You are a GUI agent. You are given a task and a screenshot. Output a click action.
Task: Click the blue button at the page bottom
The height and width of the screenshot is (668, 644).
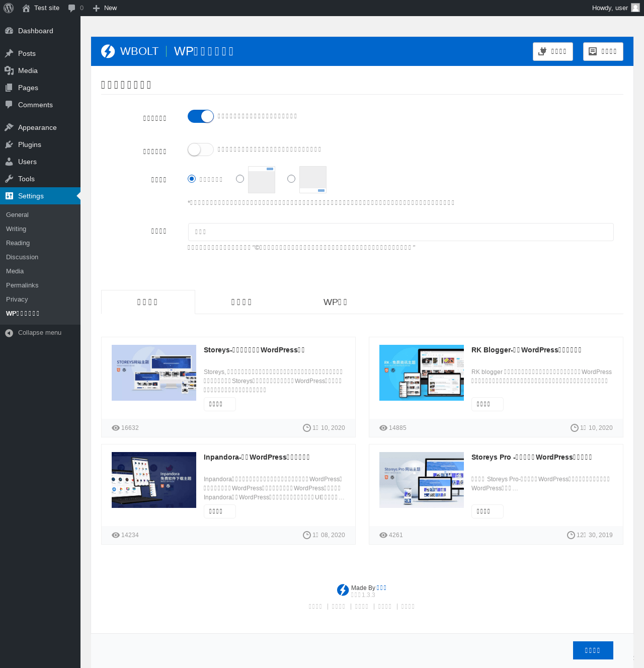tap(593, 650)
